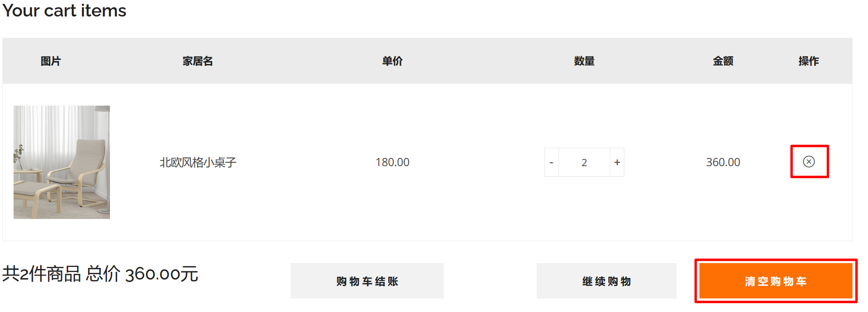The width and height of the screenshot is (868, 312).
Task: Click the 金额 column header
Action: point(723,61)
